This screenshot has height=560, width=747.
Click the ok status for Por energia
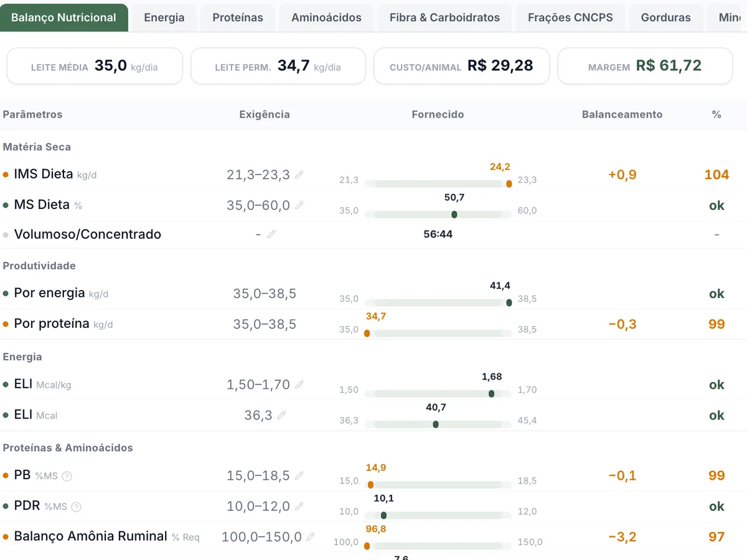pos(716,294)
